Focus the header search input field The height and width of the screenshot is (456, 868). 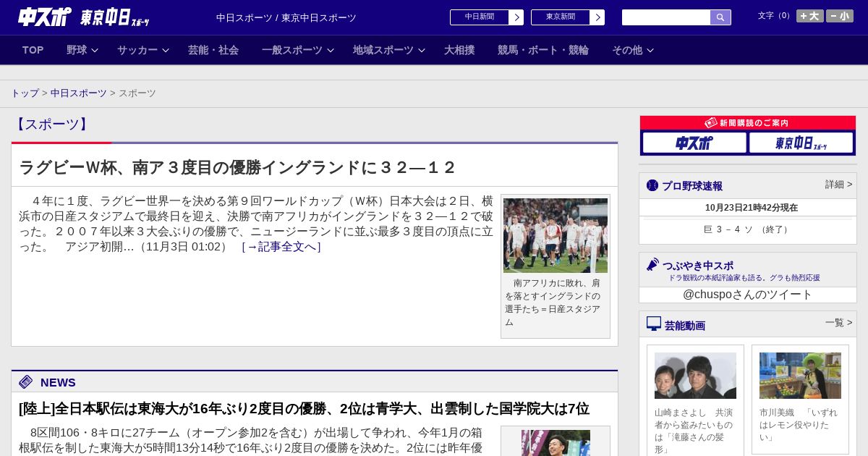666,17
